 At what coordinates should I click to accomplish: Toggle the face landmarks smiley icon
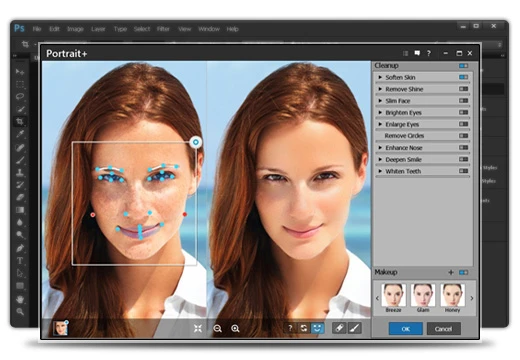(317, 328)
